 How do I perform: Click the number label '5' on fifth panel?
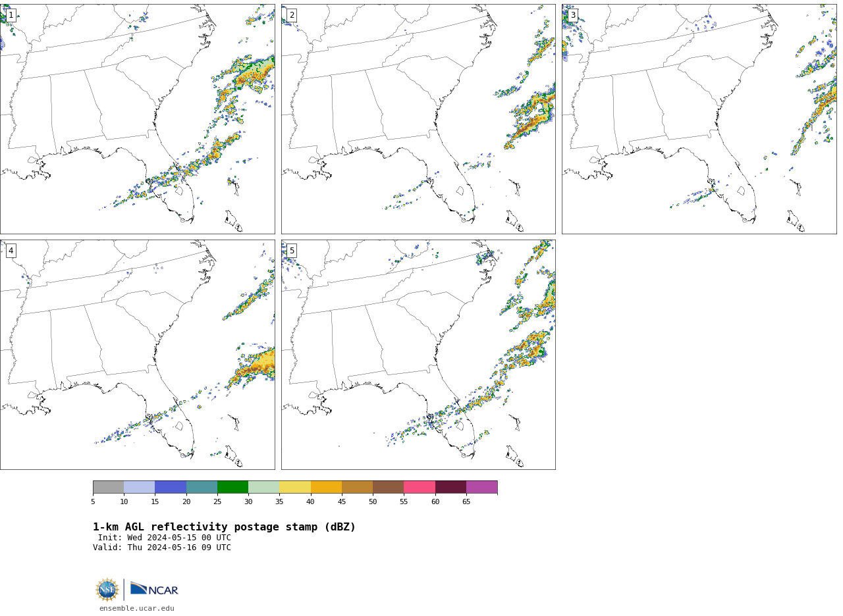[x=292, y=251]
